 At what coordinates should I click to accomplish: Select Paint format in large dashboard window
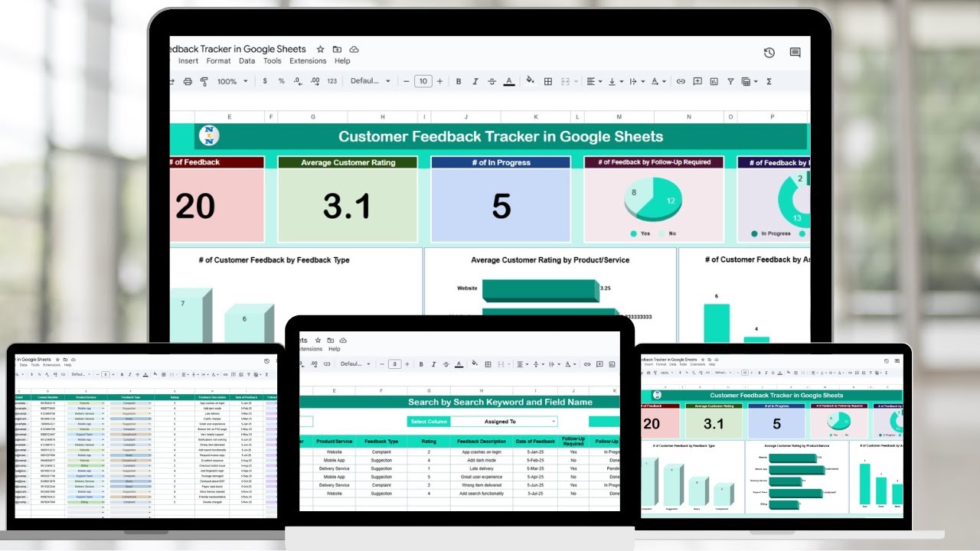click(x=204, y=81)
